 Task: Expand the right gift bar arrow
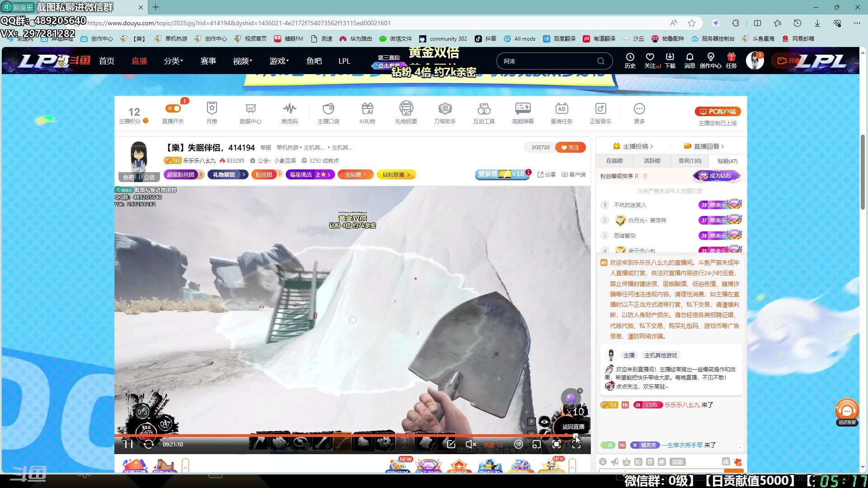tap(572, 465)
